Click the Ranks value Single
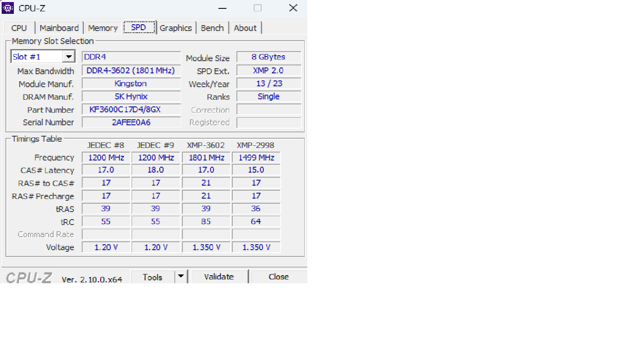Viewport: 644px width, 362px height. (269, 96)
